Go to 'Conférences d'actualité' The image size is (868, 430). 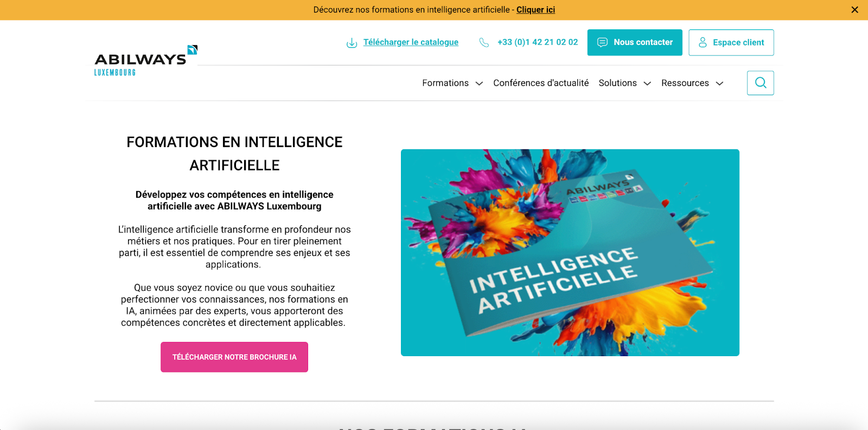click(541, 83)
